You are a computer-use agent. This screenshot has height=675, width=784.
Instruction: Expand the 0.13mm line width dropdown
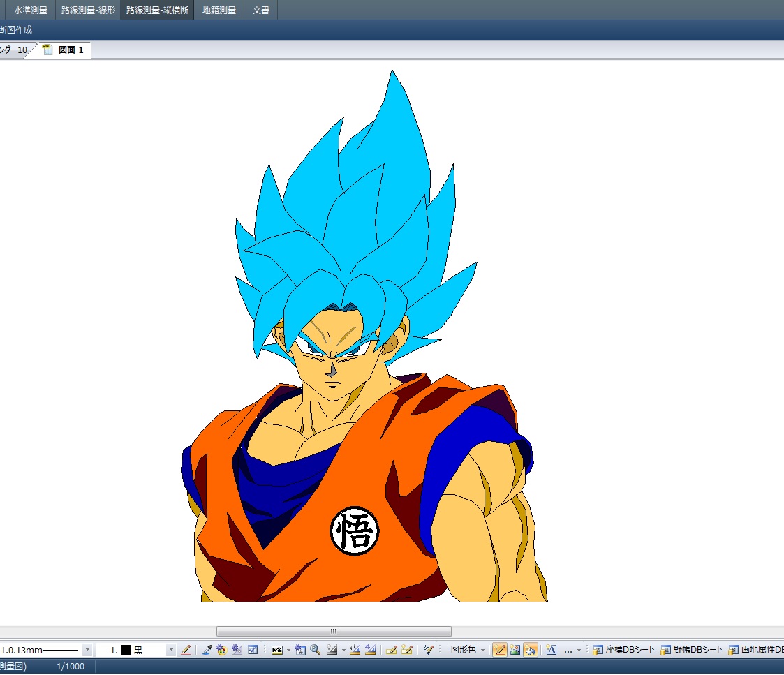(x=87, y=650)
